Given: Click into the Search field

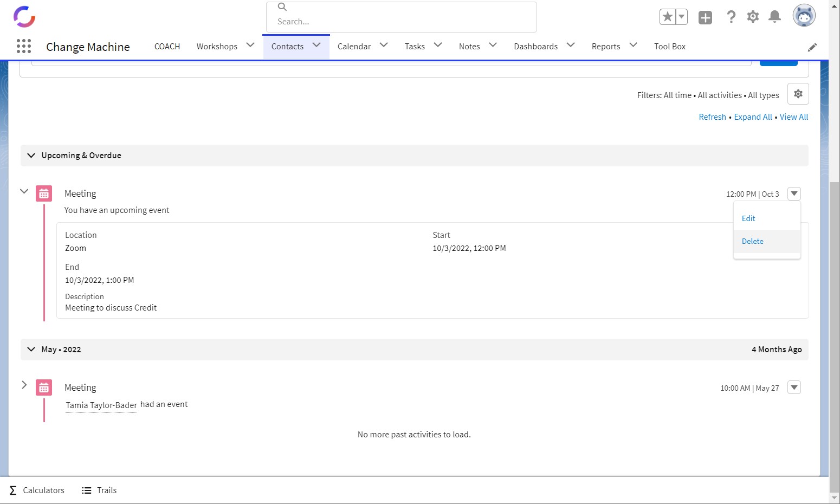Looking at the screenshot, I should coord(401,21).
